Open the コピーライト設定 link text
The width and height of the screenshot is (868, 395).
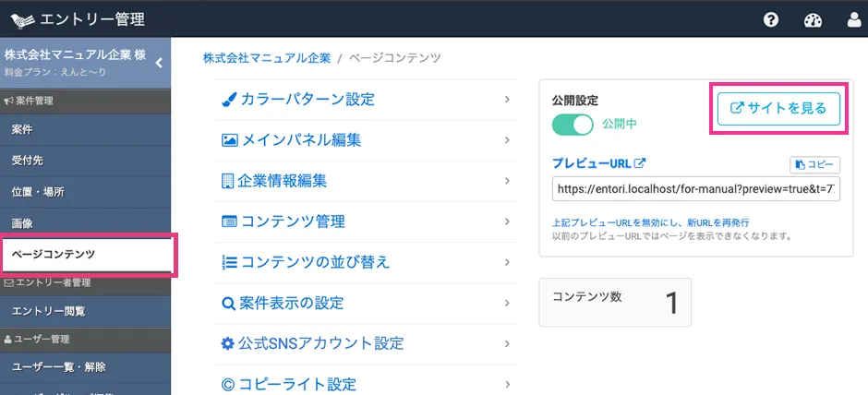point(297,384)
